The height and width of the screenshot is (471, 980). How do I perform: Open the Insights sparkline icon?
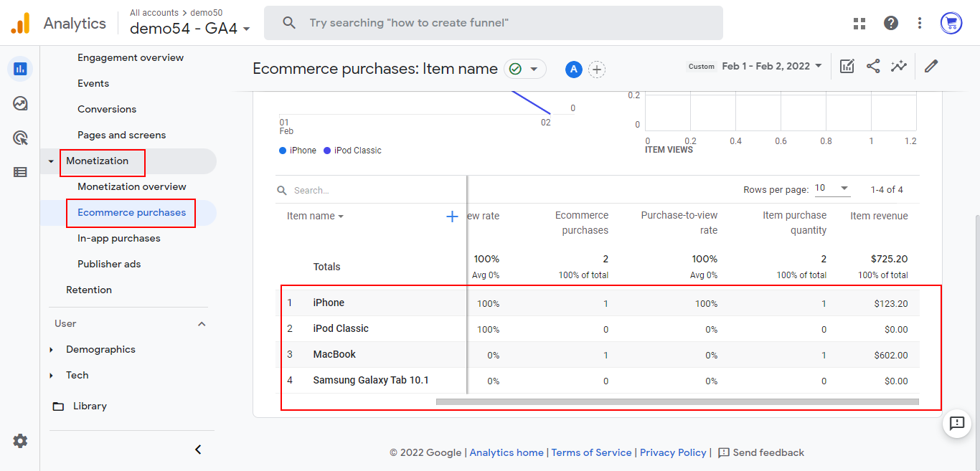(898, 67)
